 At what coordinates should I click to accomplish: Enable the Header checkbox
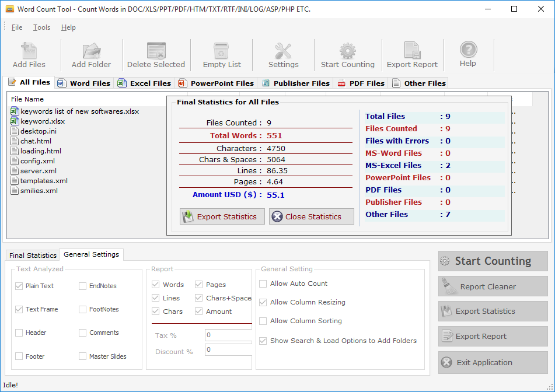click(19, 332)
